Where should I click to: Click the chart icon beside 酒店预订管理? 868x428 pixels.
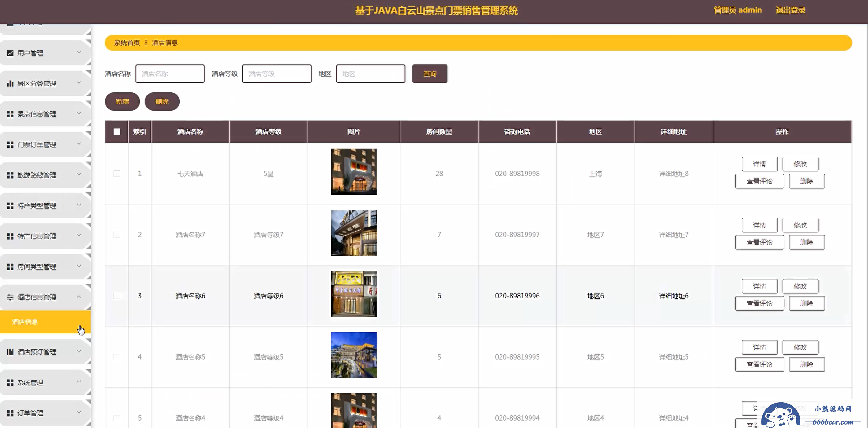pos(11,352)
